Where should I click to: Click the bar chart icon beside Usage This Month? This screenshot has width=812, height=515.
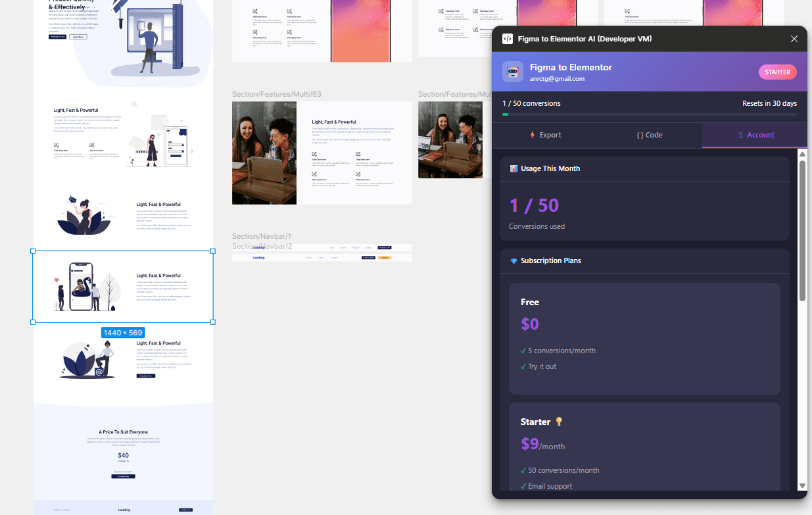point(513,168)
